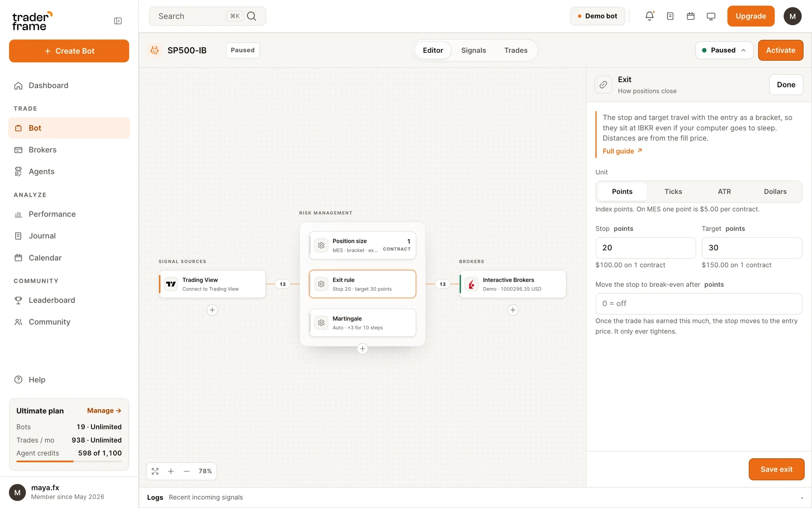Fit canvas to screen icon
Image resolution: width=812 pixels, height=508 pixels.
[x=155, y=471]
